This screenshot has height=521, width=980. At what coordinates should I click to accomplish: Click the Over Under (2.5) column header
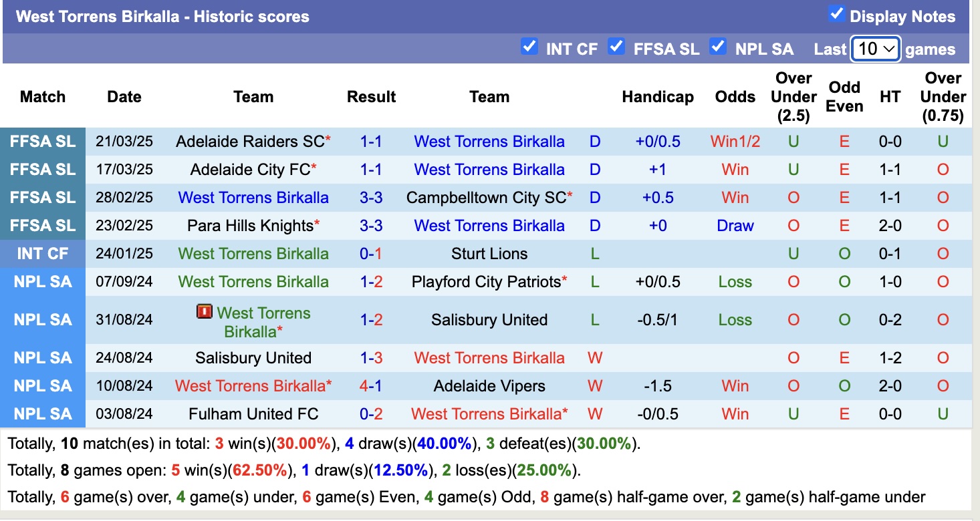(x=793, y=97)
